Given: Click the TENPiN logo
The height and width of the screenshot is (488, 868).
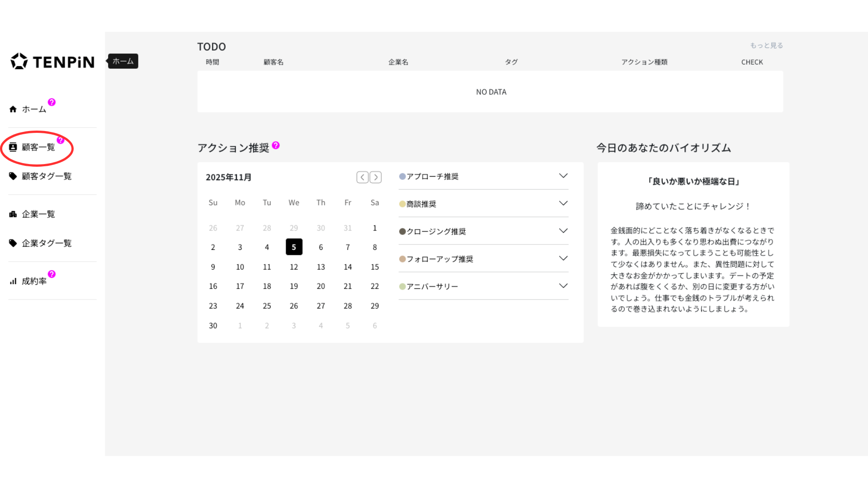Looking at the screenshot, I should (x=52, y=61).
